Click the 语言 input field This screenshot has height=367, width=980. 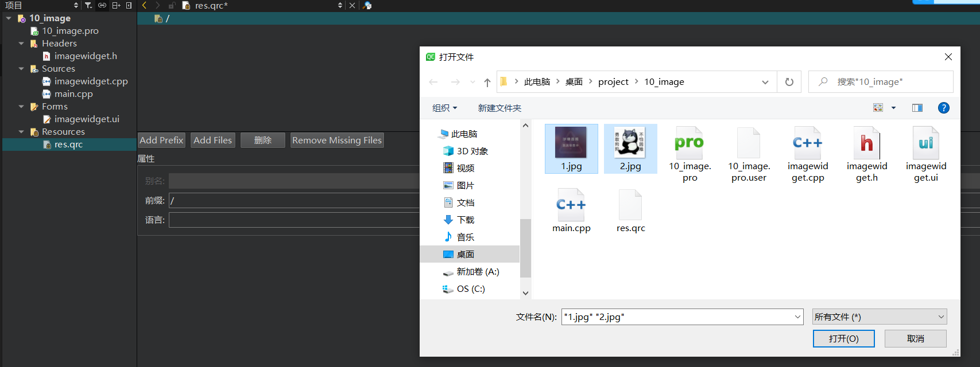pos(294,220)
